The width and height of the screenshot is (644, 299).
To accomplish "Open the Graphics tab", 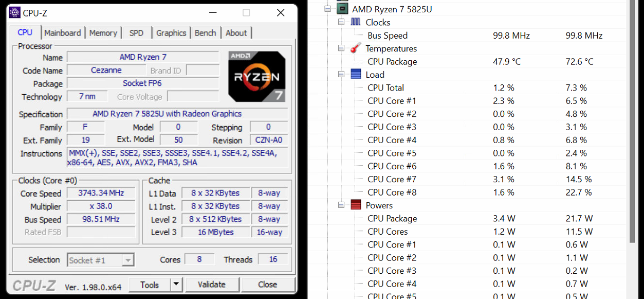I will click(171, 32).
